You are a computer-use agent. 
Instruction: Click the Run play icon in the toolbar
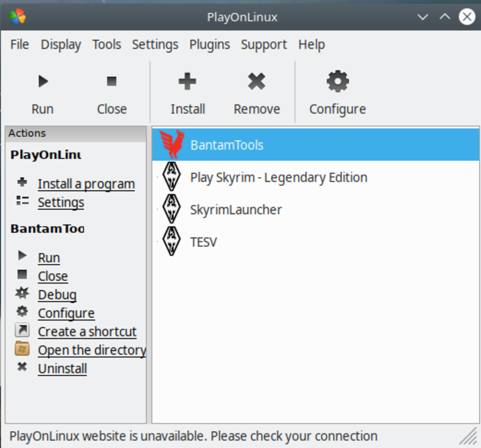(x=43, y=81)
